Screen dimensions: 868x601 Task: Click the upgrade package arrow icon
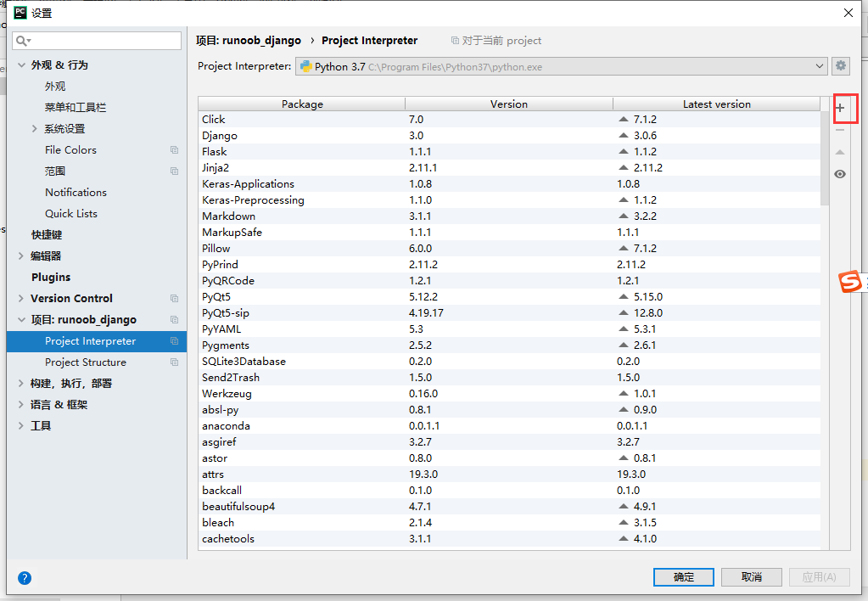pyautogui.click(x=840, y=152)
